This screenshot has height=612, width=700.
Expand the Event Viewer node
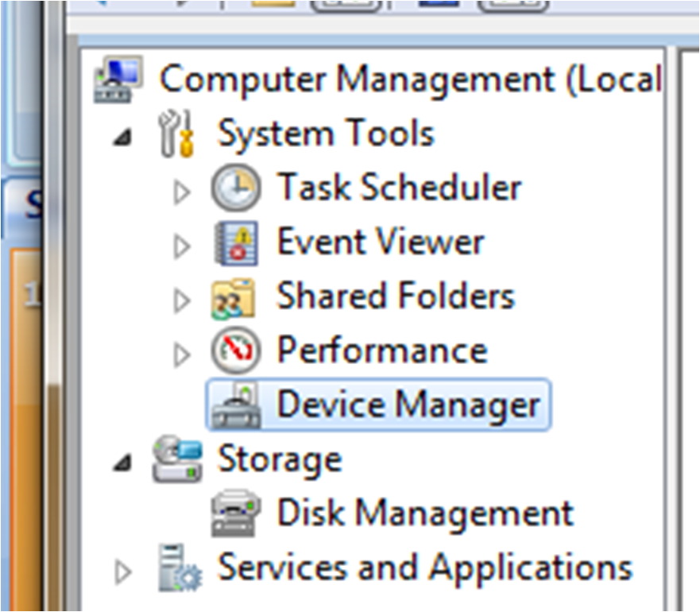(182, 246)
